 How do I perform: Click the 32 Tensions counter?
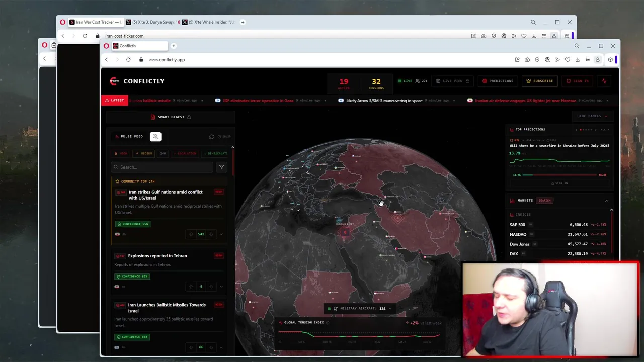pos(376,83)
